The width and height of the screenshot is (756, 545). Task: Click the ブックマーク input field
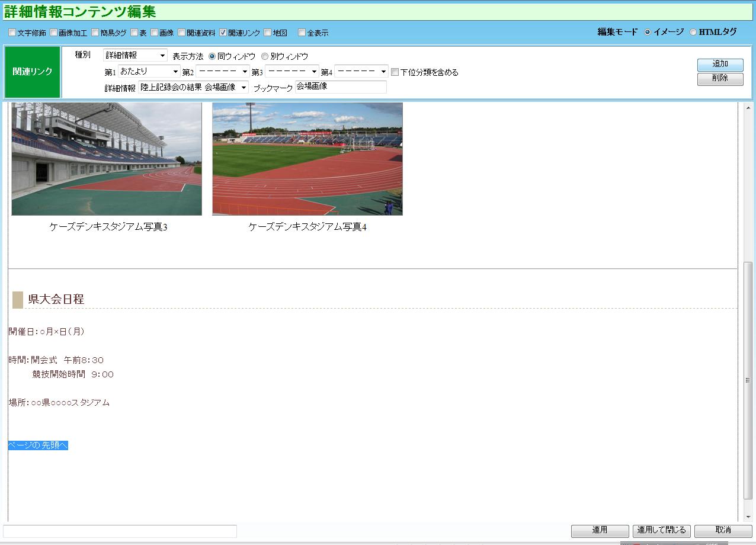[x=341, y=87]
